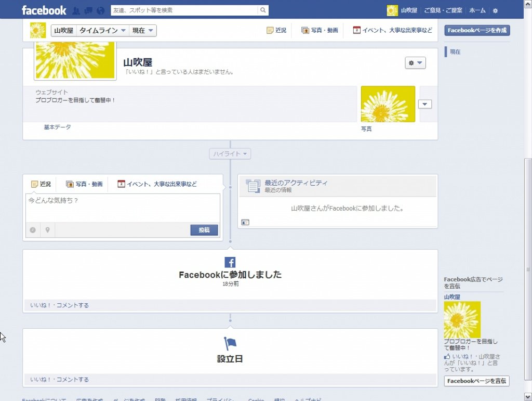Open 写真 thumbnail with yellow flower
532x401 pixels.
coord(388,104)
